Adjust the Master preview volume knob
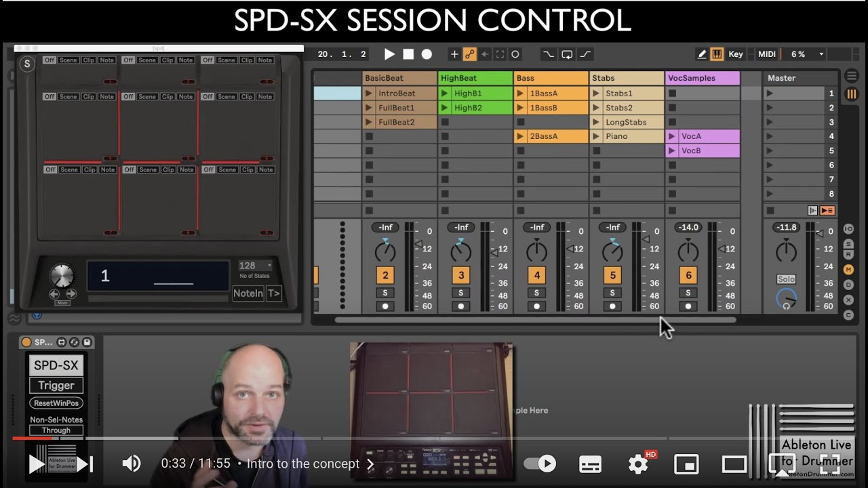This screenshot has height=488, width=868. 787,298
